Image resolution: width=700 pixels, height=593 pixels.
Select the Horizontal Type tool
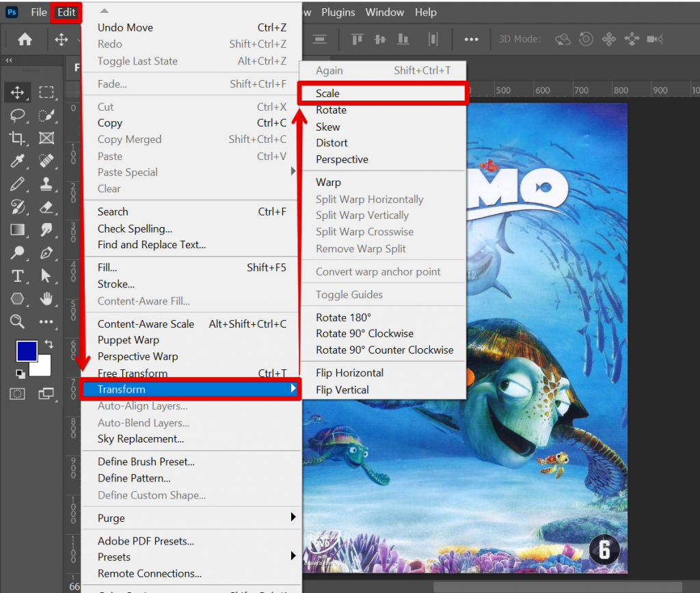(18, 276)
